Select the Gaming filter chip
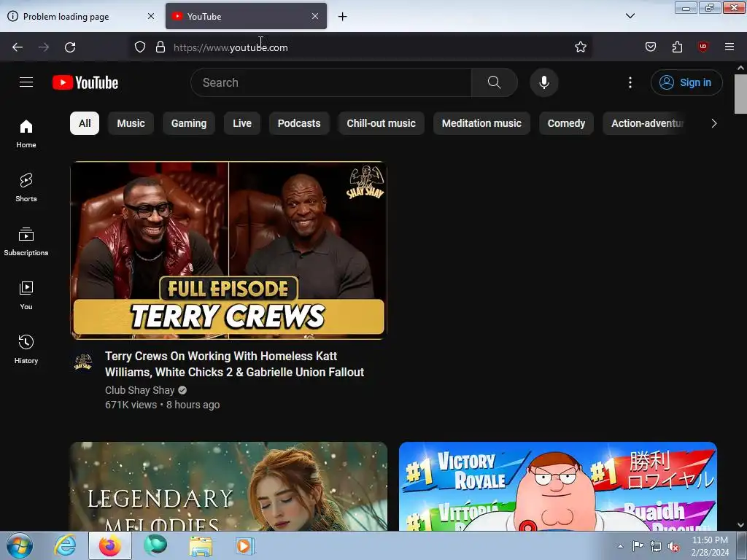The width and height of the screenshot is (747, 560). [189, 123]
